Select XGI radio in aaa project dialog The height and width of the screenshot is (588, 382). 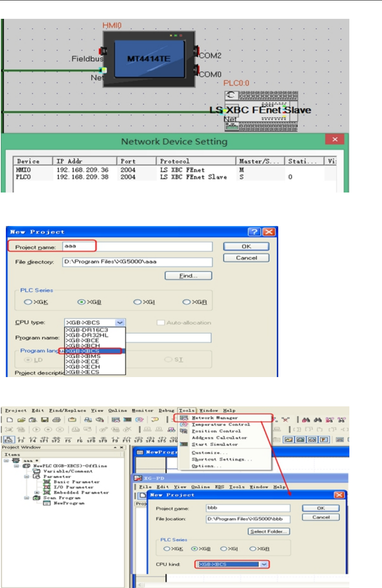click(137, 302)
